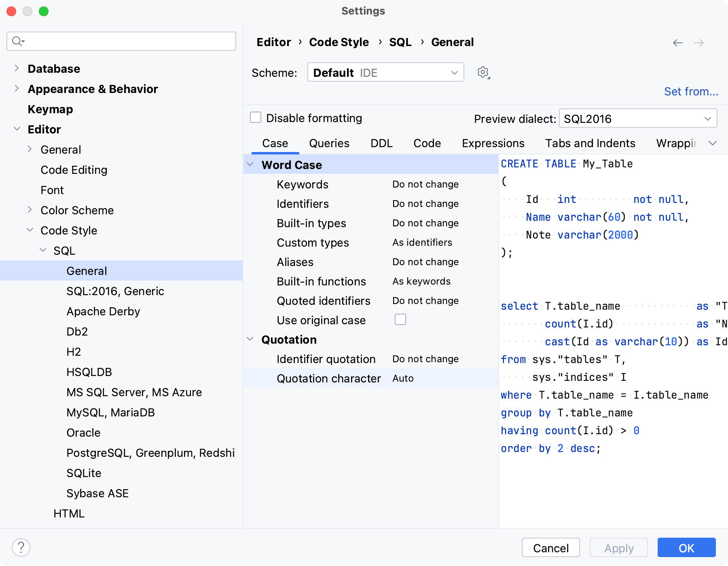Click inside the settings search field
The width and height of the screenshot is (728, 566).
(121, 41)
